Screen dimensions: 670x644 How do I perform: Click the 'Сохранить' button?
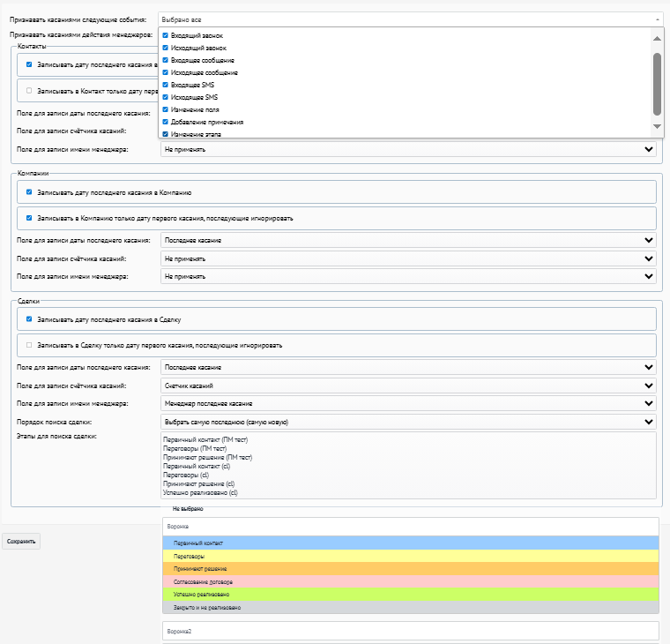pos(21,542)
